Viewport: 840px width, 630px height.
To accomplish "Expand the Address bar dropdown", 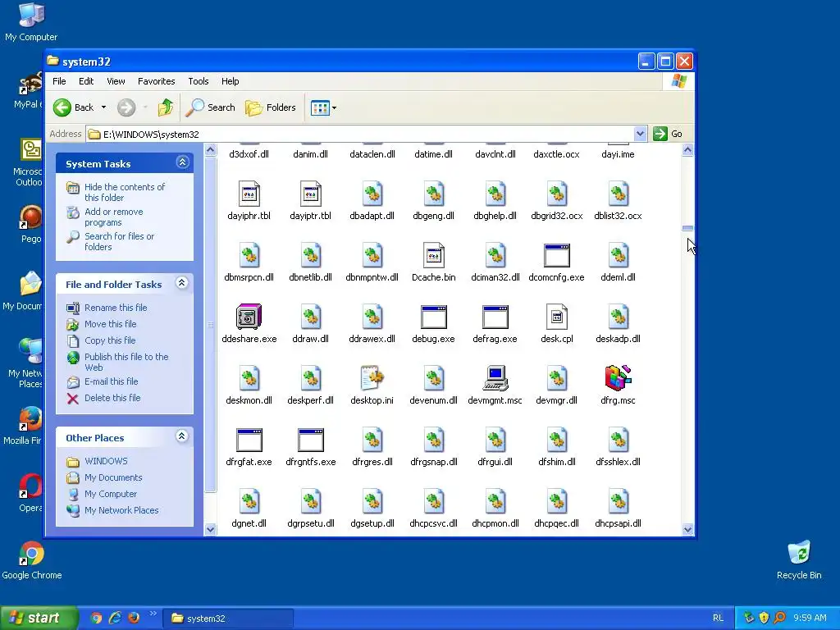I will pyautogui.click(x=640, y=134).
